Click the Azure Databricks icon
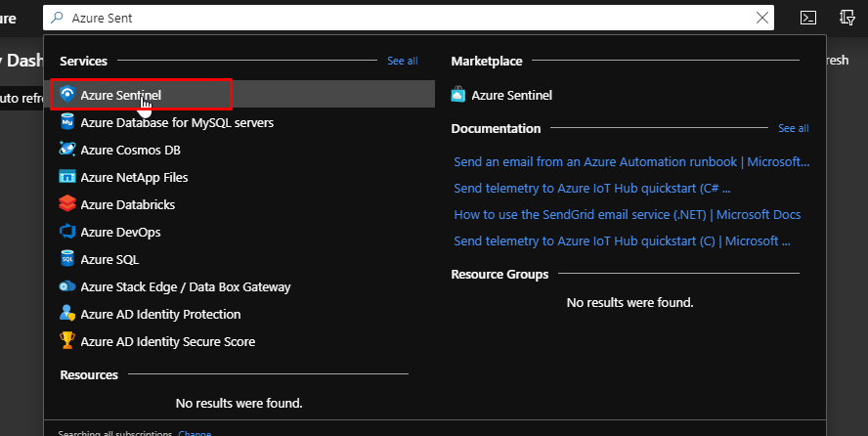This screenshot has height=436, width=868. point(67,205)
